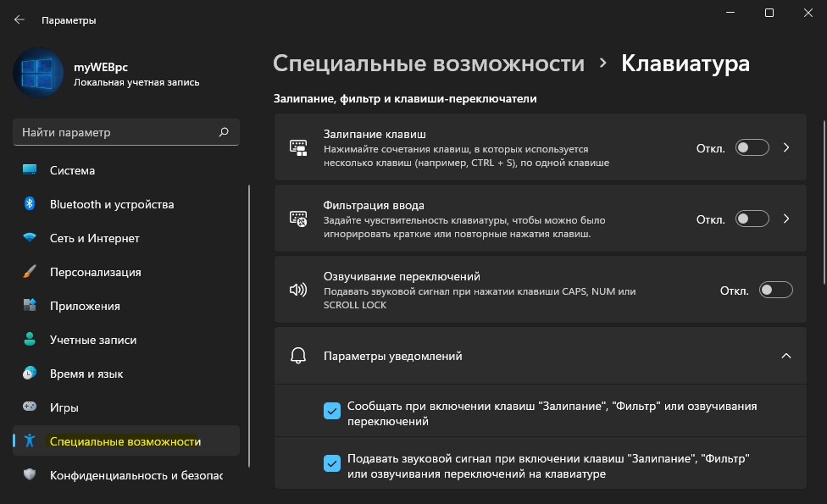Uncheck Сообщать при включении клавиш checkbox
Image resolution: width=827 pixels, height=504 pixels.
point(332,411)
